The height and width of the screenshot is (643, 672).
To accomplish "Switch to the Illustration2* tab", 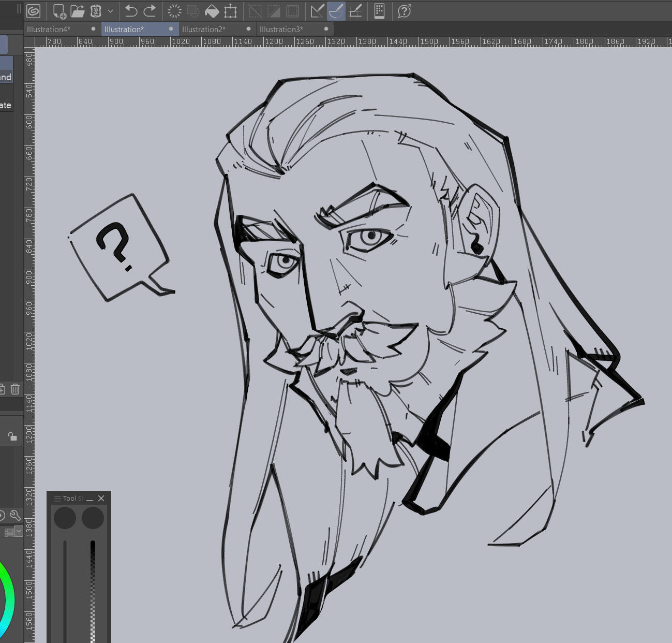I will pos(204,30).
